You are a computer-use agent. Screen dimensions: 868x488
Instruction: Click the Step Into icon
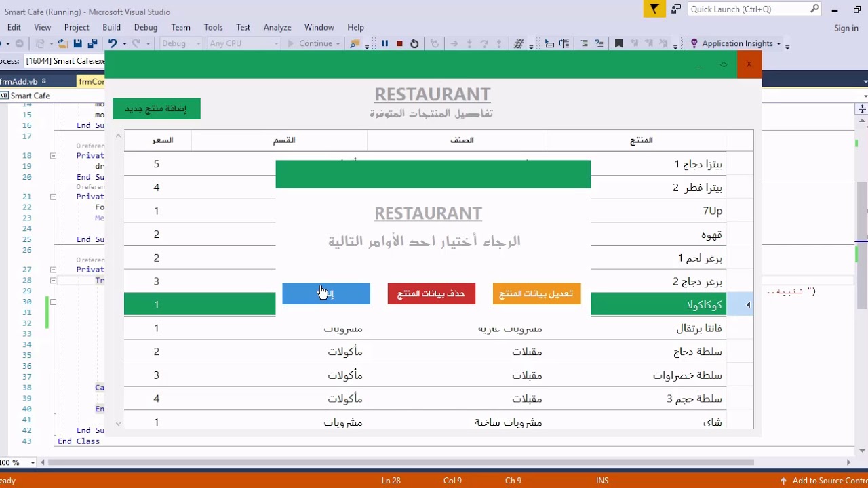click(x=469, y=43)
